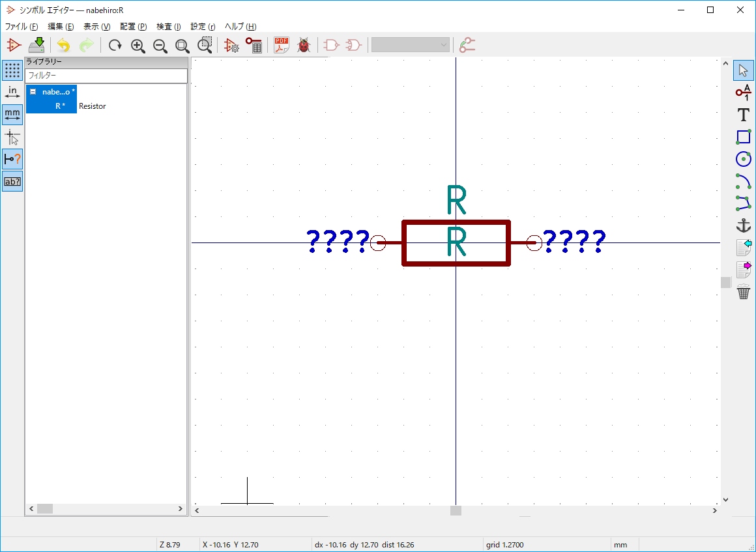This screenshot has height=552, width=756.
Task: Open the 設定 menu
Action: tap(203, 27)
